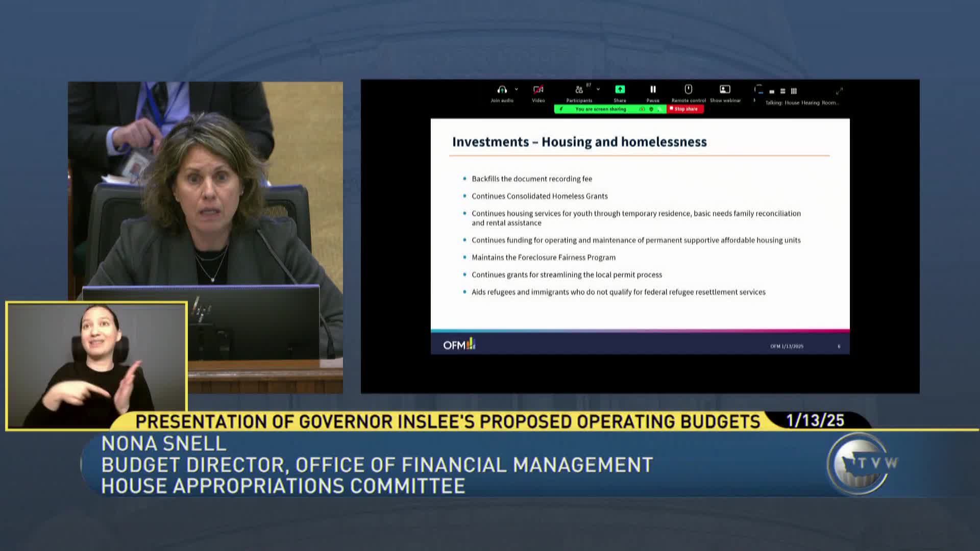This screenshot has height=551, width=980.
Task: Start video with the crossed camera icon
Action: pos(538,90)
